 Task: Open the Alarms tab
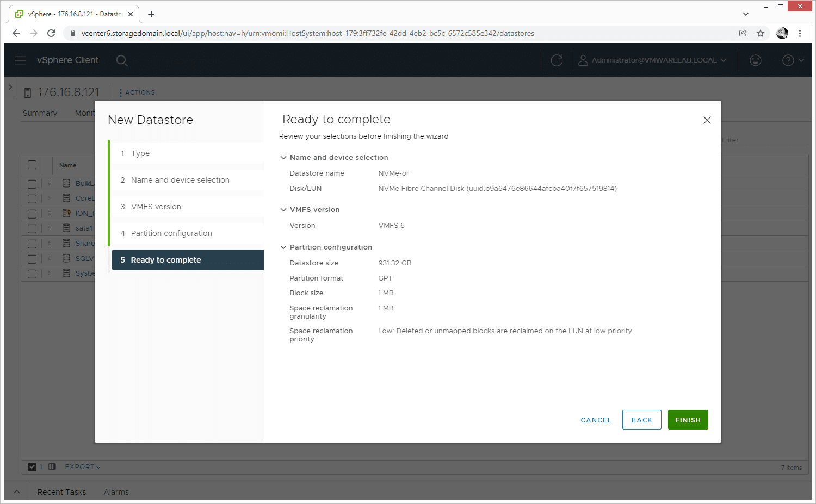116,492
